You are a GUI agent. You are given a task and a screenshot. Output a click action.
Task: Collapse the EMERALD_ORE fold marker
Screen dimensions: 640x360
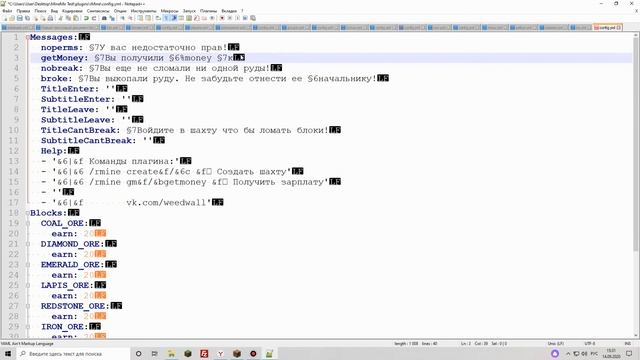coord(28,264)
